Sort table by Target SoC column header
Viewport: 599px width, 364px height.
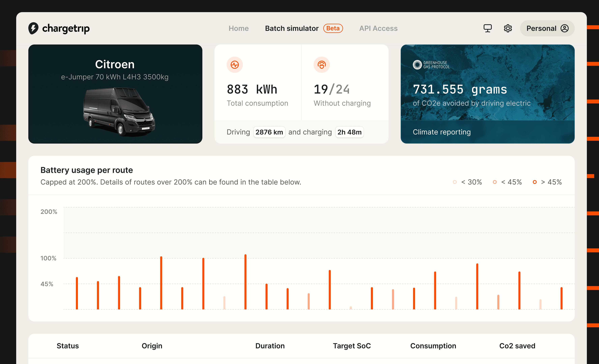[352, 346]
